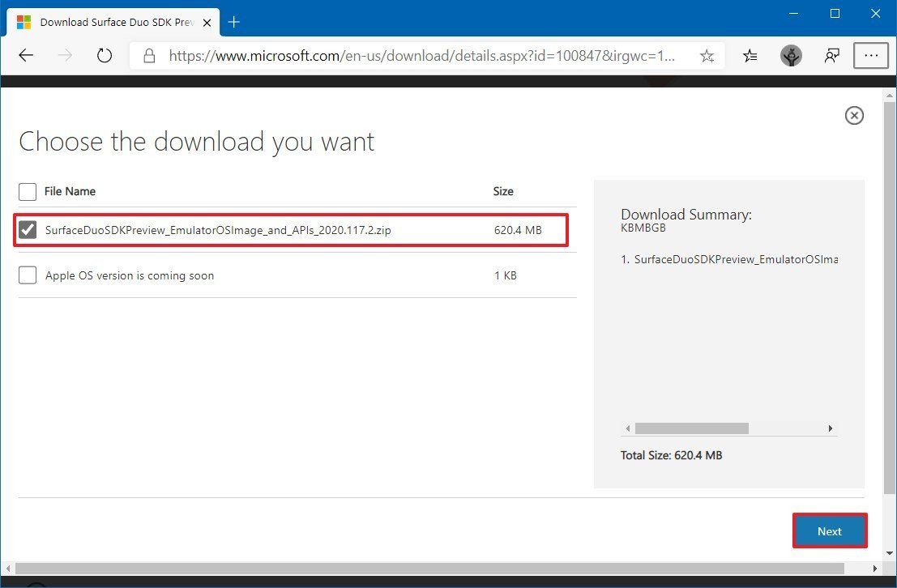Open the Settings and more menu
The image size is (897, 588).
tap(871, 55)
